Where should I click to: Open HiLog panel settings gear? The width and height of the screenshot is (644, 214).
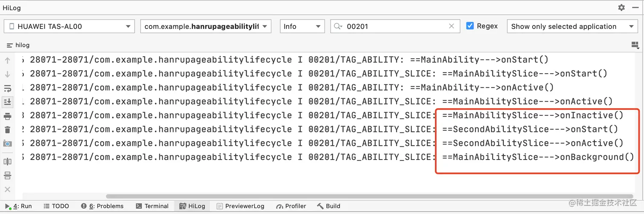[621, 8]
